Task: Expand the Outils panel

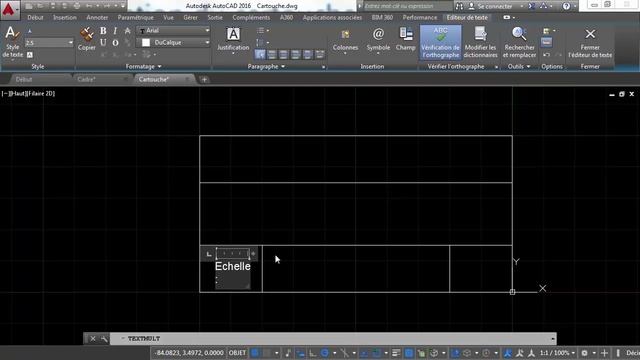Action: tap(519, 67)
